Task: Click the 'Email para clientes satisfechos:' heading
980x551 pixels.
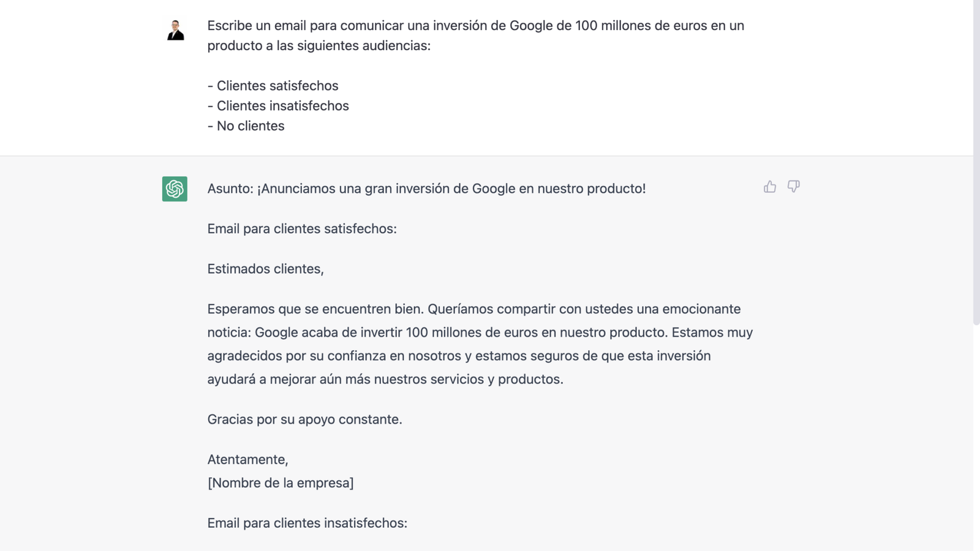Action: 302,229
